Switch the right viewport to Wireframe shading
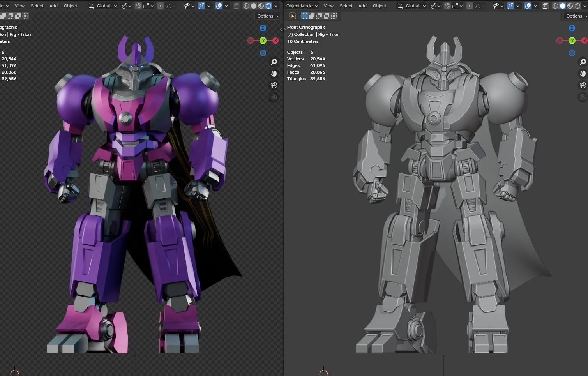This screenshot has width=588, height=376. click(555, 6)
